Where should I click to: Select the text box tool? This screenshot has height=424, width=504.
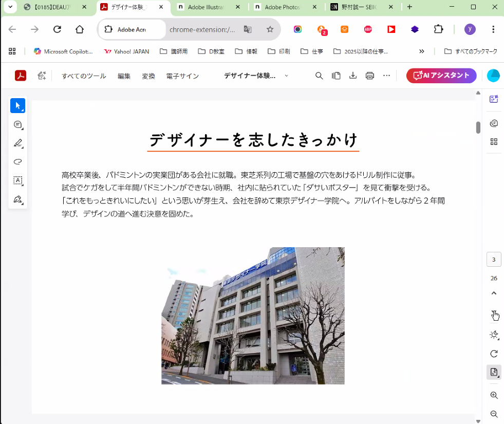pos(17,180)
